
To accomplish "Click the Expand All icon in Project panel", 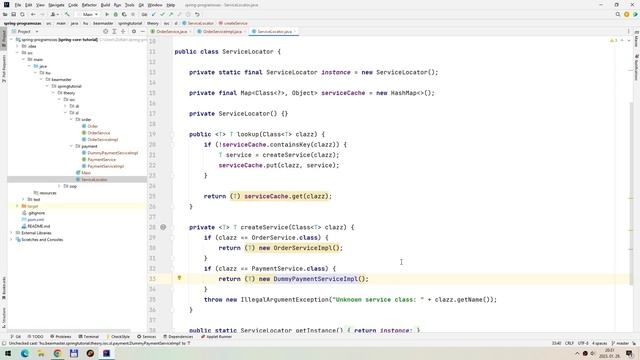I will pyautogui.click(x=114, y=31).
